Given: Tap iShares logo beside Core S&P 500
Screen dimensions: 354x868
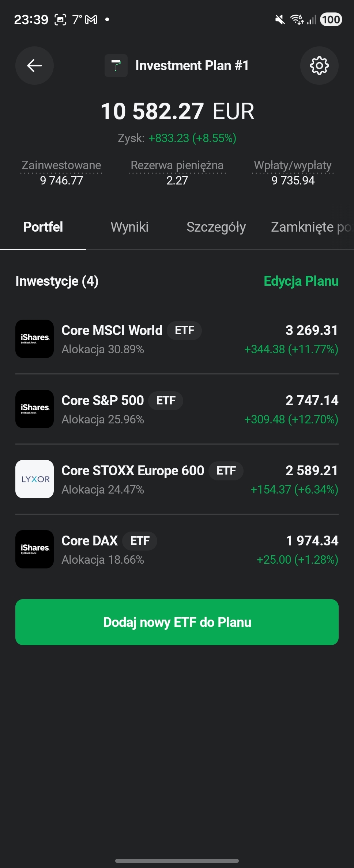Looking at the screenshot, I should click(34, 409).
